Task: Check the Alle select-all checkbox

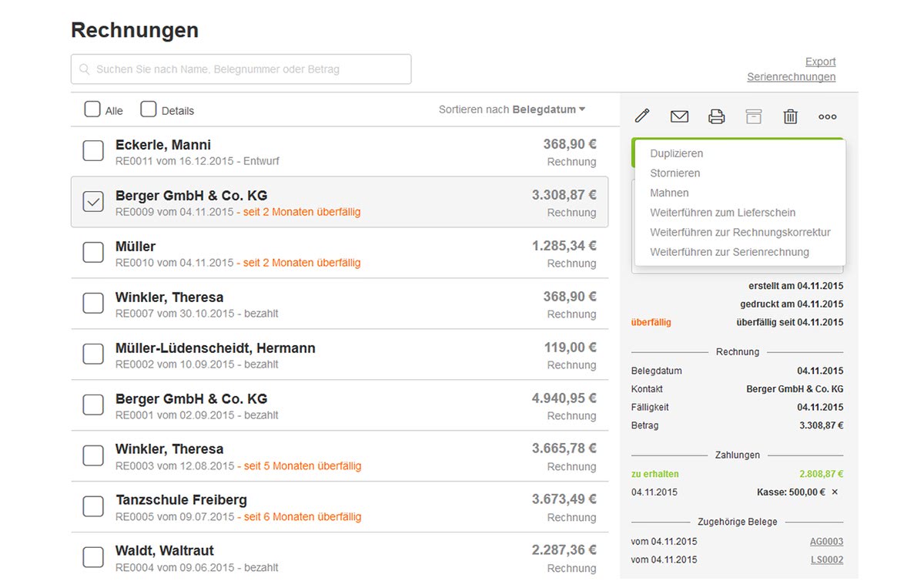Action: pos(92,109)
